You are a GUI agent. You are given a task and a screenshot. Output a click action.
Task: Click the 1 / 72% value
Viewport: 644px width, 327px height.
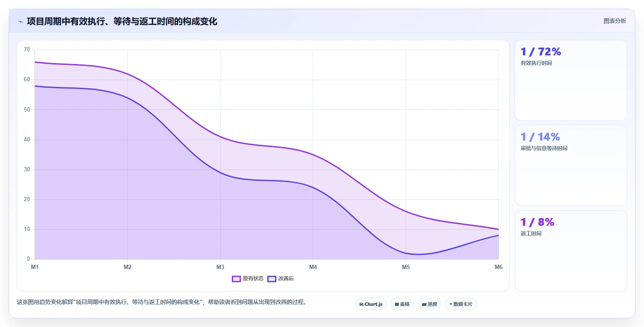coord(541,51)
